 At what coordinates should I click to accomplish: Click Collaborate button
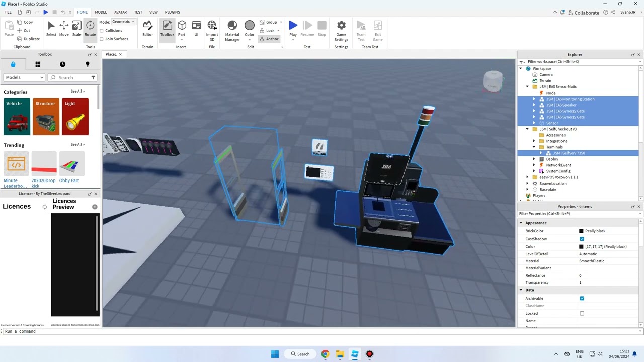click(583, 13)
